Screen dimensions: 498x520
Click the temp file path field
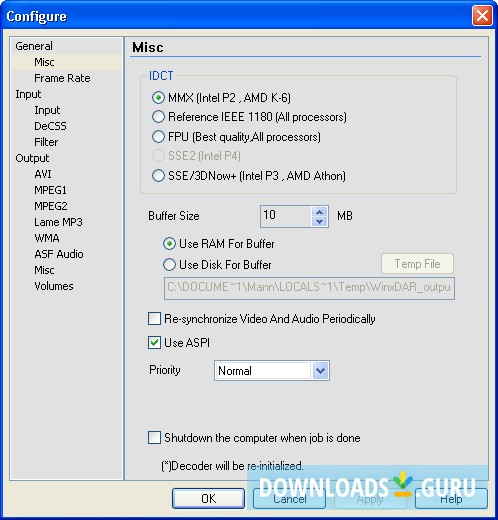coord(309,288)
